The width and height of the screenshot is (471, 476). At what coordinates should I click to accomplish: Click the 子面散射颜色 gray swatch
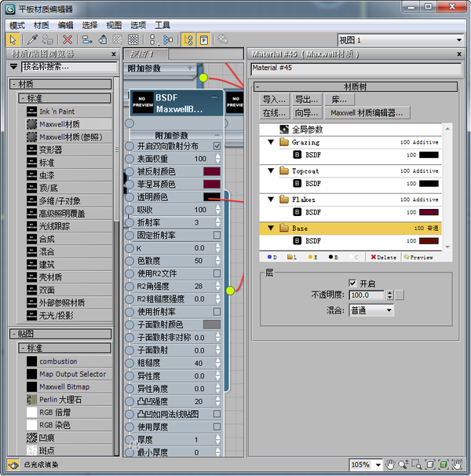(212, 324)
